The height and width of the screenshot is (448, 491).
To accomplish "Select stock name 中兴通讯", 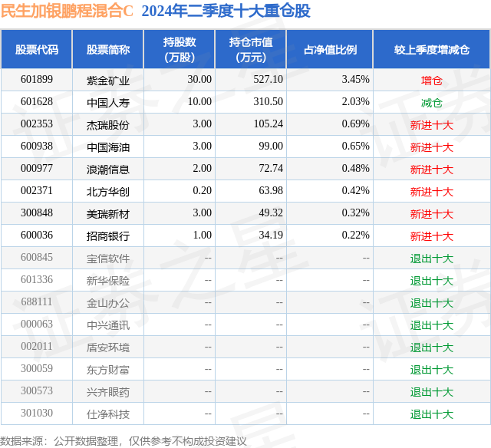I will click(108, 325).
